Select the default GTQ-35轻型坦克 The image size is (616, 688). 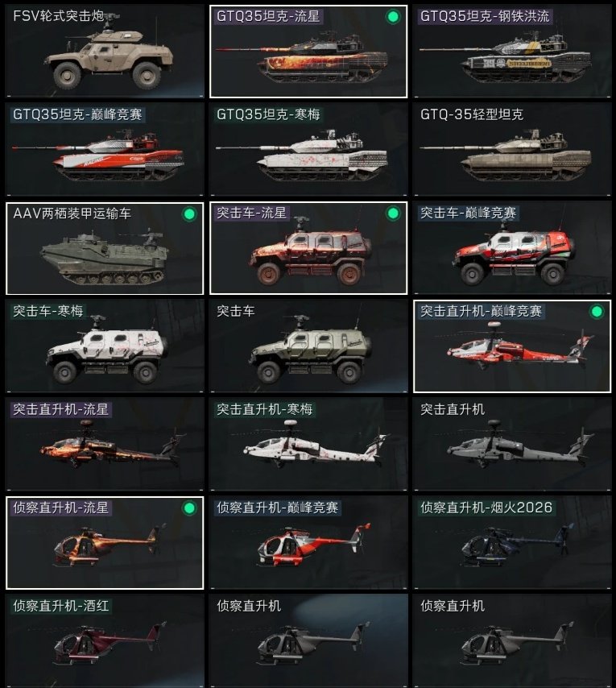[511, 150]
